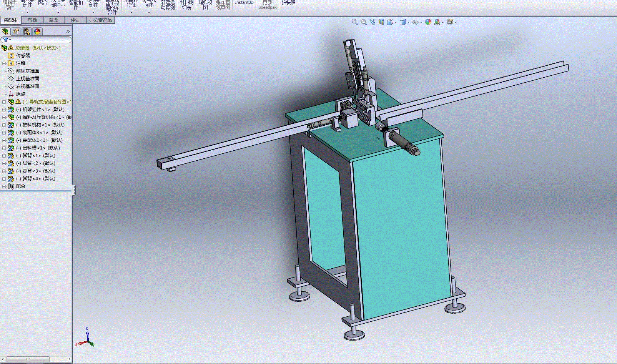Screen dimensions: 617x364
Task: Open the Display Style dropdown arrow
Action: (x=408, y=22)
